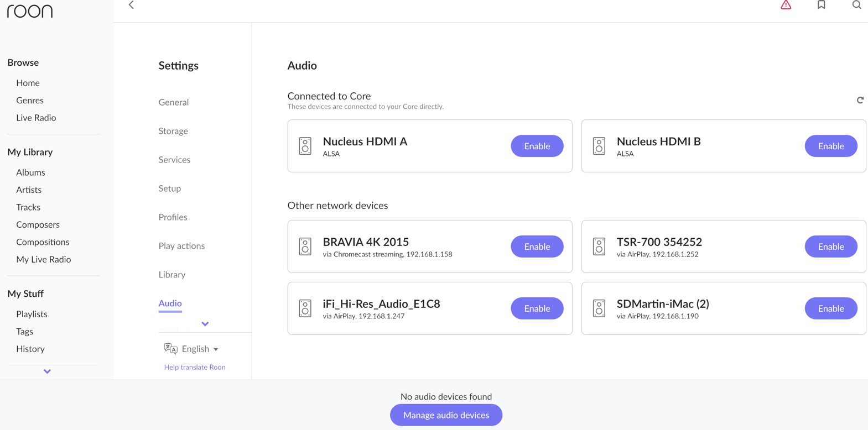The image size is (868, 430).
Task: Open Albums in My Library
Action: click(30, 172)
